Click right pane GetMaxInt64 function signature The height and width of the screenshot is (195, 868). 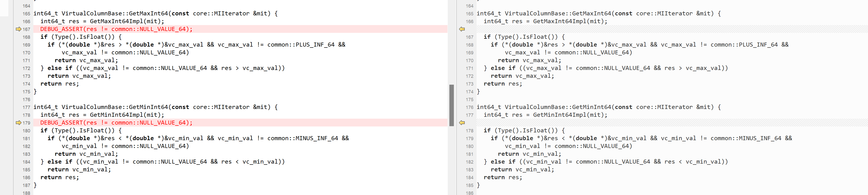[599, 13]
